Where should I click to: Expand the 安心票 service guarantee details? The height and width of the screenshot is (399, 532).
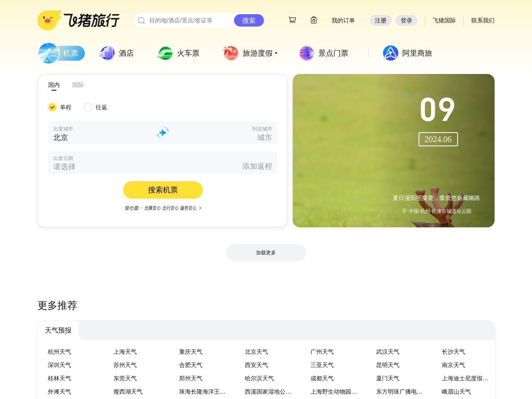tap(163, 208)
